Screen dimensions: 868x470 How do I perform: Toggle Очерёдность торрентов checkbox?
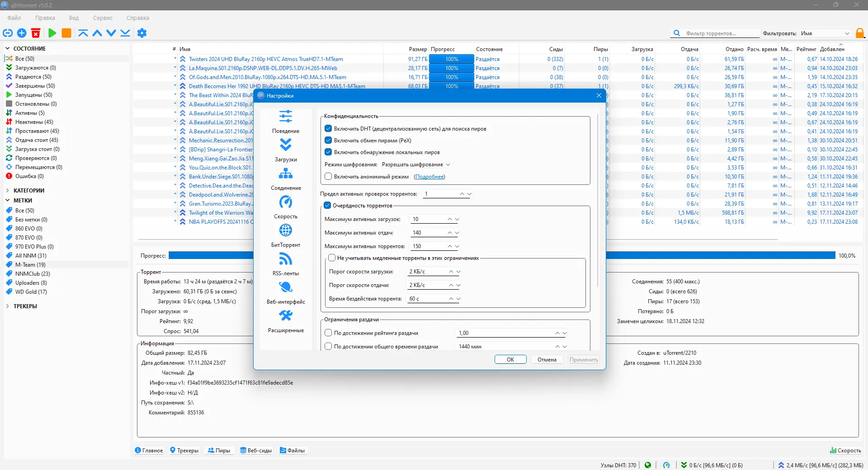tap(327, 206)
